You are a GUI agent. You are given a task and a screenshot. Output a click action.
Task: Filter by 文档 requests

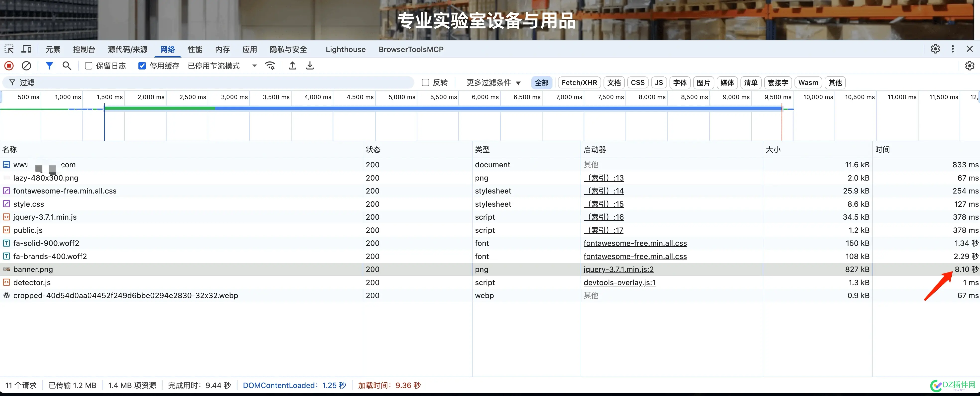click(614, 82)
